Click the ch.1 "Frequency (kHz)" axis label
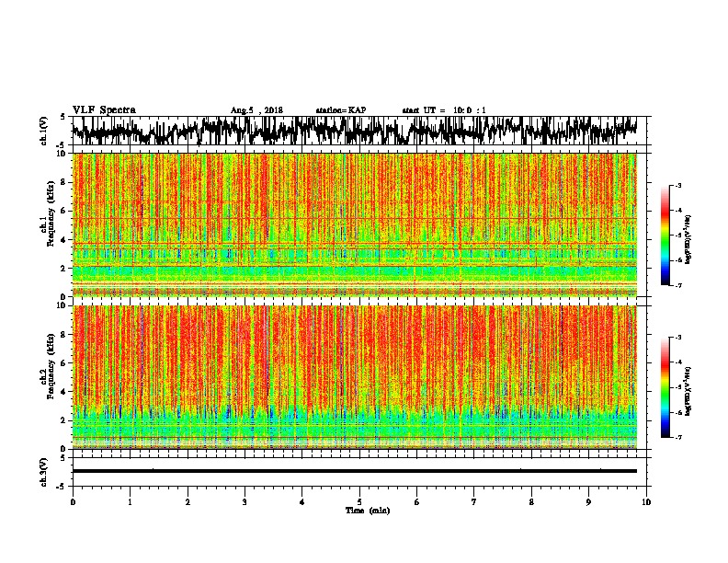 coord(51,213)
